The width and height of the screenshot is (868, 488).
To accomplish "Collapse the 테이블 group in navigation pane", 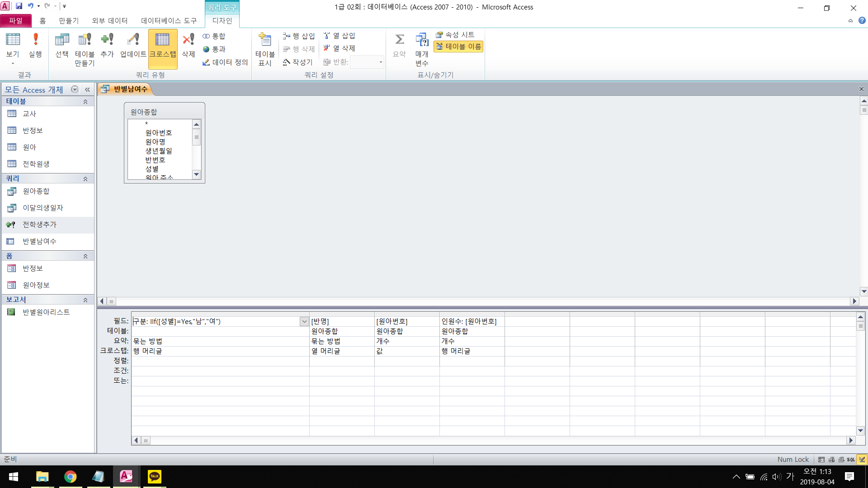I will (x=85, y=102).
